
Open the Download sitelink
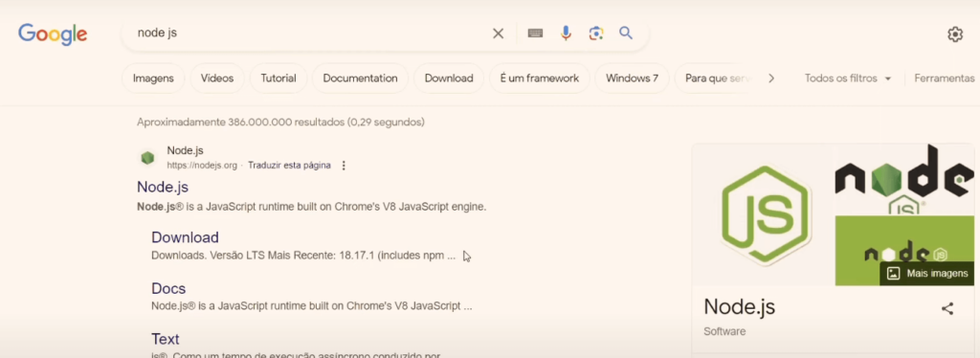tap(185, 237)
